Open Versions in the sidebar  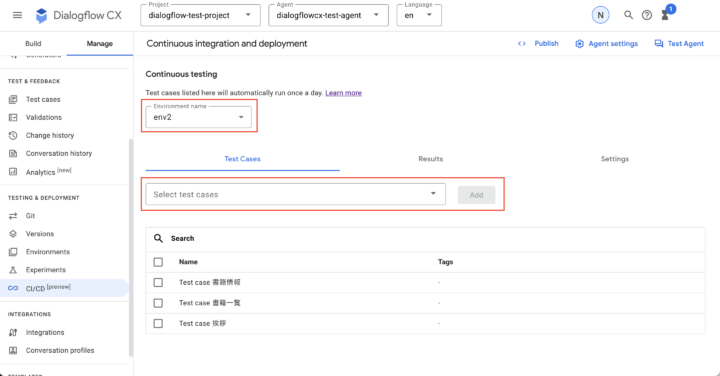point(39,234)
